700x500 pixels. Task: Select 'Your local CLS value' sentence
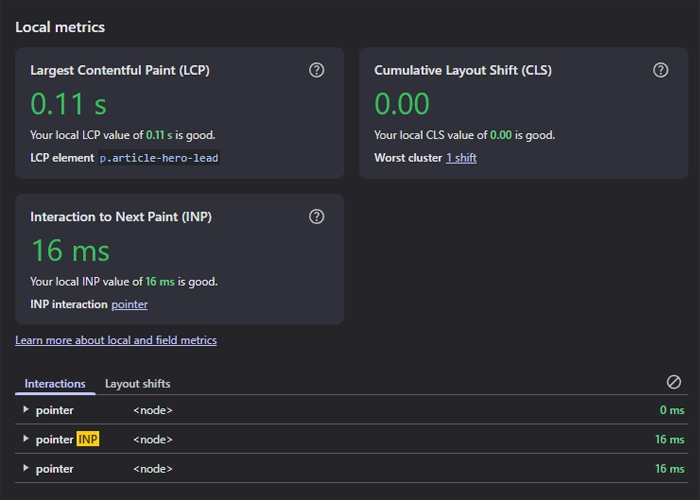pos(465,135)
